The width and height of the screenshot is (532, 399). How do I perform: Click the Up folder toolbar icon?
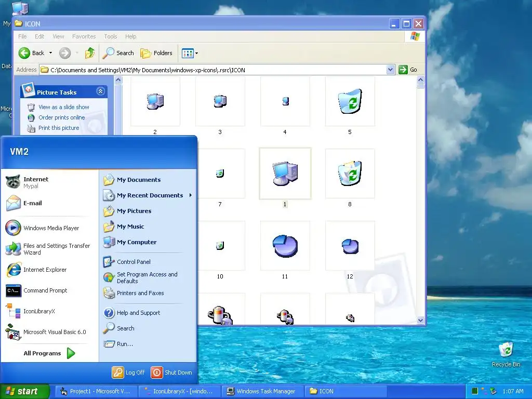pos(89,53)
